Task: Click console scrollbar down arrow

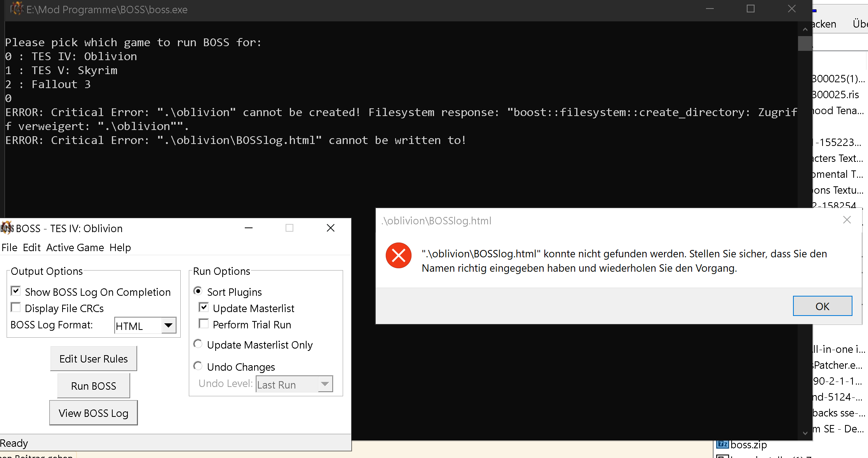Action: (805, 433)
